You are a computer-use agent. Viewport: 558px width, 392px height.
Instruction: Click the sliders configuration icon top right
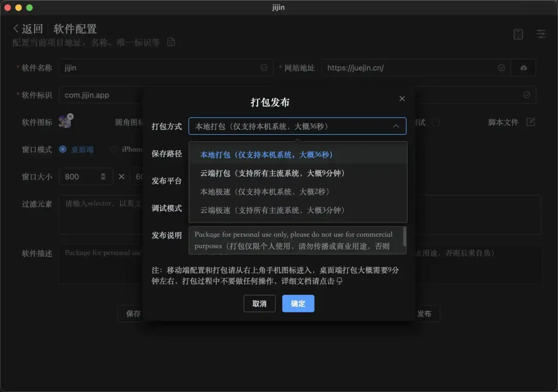(x=540, y=34)
